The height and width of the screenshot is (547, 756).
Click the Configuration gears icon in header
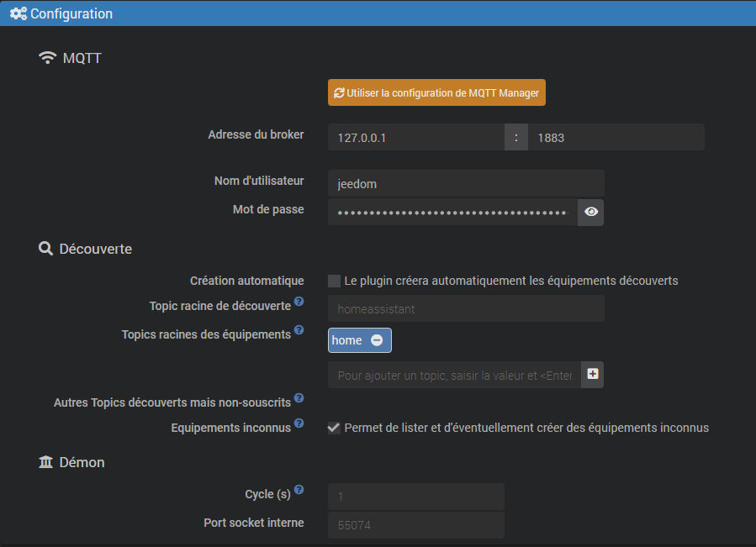tap(18, 13)
